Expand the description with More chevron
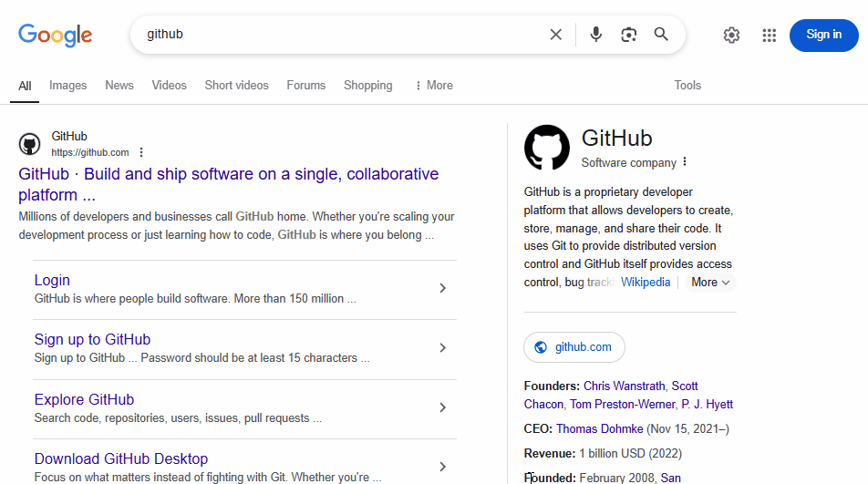Viewport: 868px width, 484px height. tap(711, 283)
